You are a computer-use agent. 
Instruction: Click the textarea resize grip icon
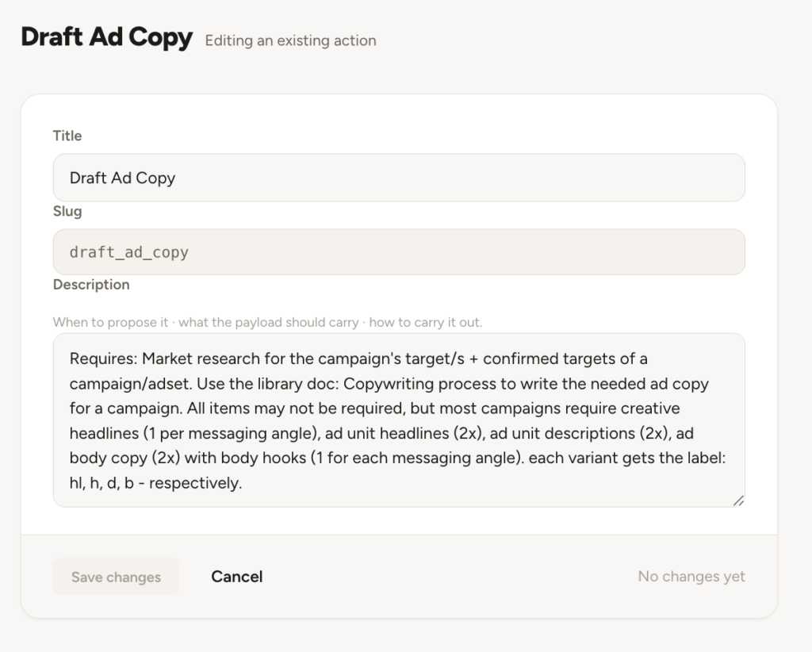738,501
